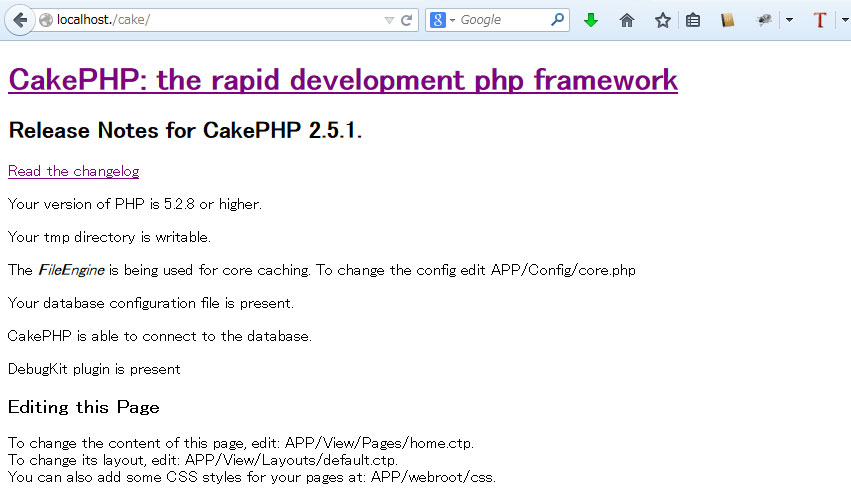Click the APP/View/Layouts/default.ctp line
851x496 pixels.
(203, 460)
